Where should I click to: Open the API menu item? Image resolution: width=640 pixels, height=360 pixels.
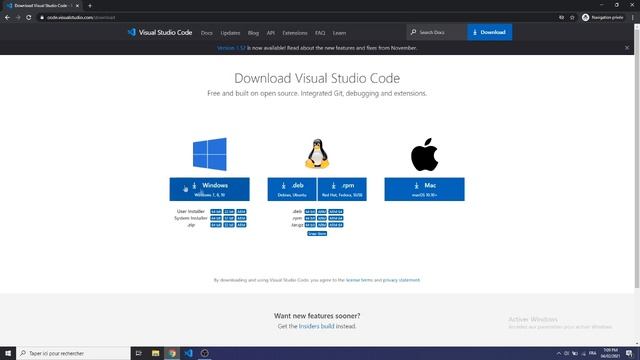coord(271,33)
